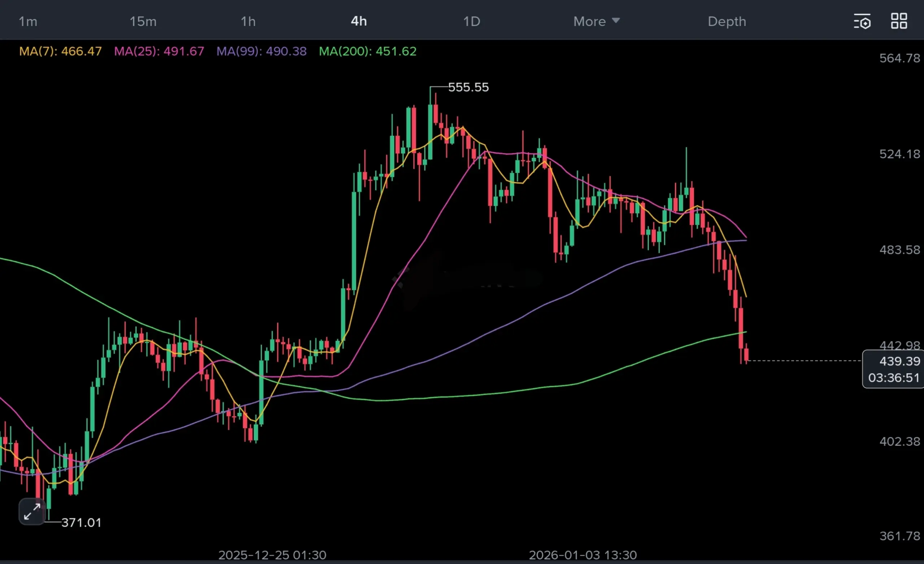Switch to the 1m timeframe
This screenshot has width=924, height=564.
coord(28,21)
